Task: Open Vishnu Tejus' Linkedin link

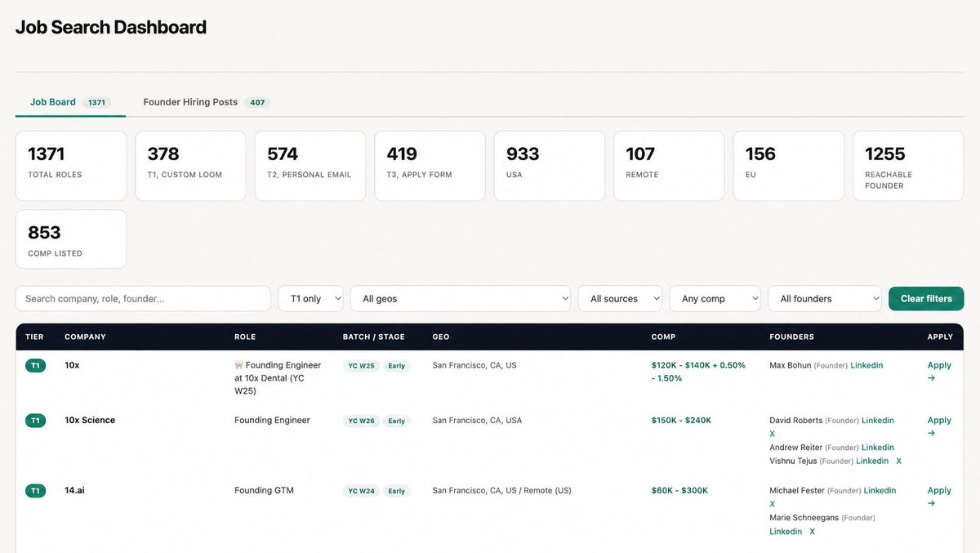Action: [872, 461]
